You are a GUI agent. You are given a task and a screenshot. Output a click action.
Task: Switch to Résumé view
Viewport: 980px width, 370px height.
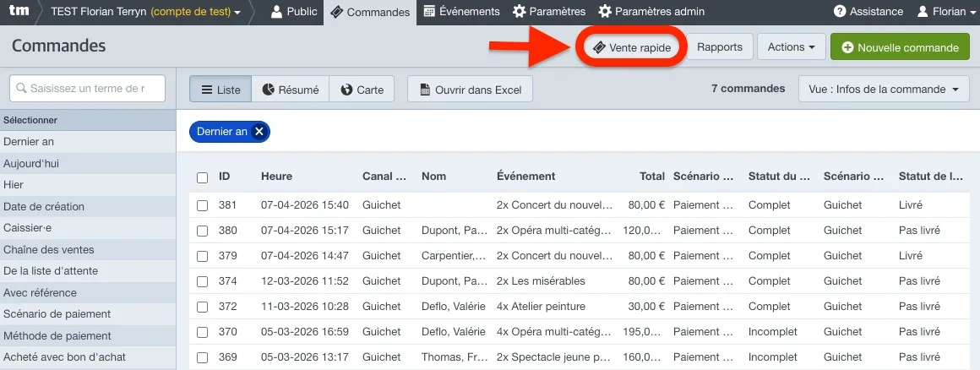[290, 90]
